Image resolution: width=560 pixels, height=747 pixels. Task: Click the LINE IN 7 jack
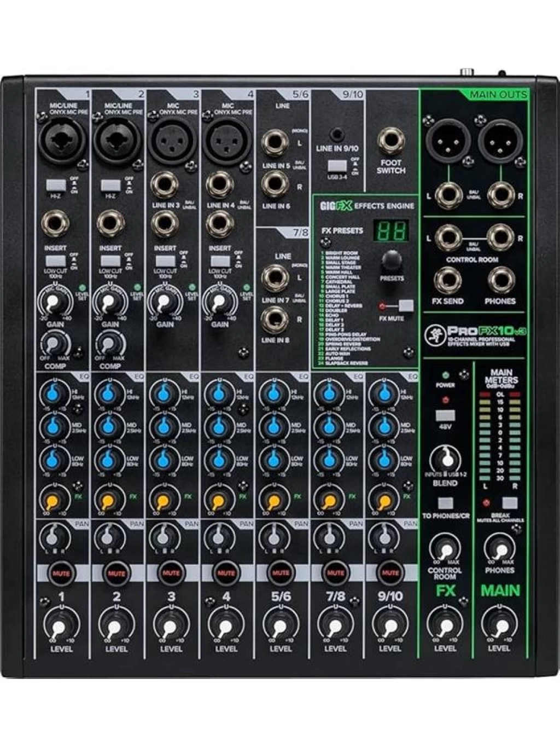coord(275,278)
